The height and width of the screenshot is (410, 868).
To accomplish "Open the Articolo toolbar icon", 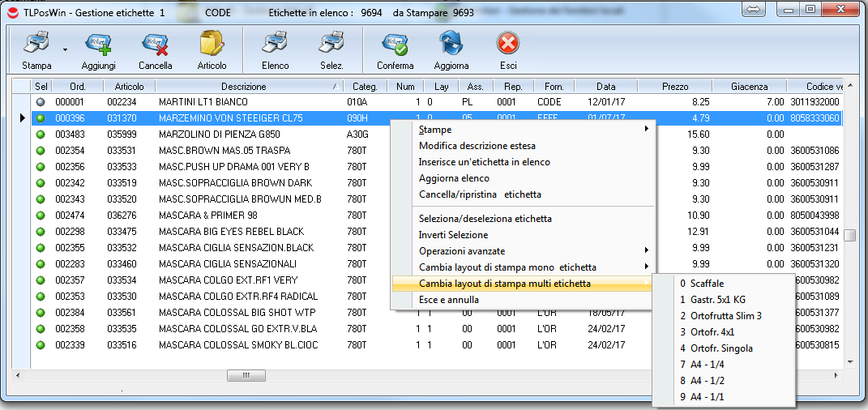I will pos(212,44).
